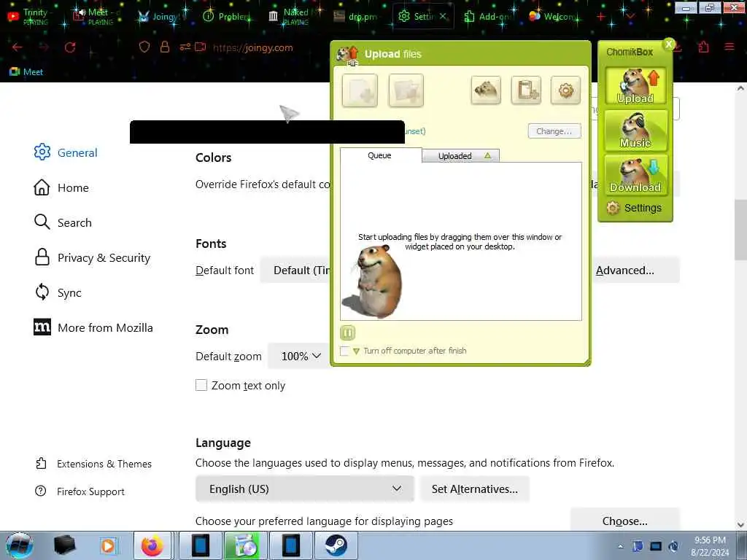The image size is (747, 560).
Task: Open the Firefox extensions toolbar button
Action: click(x=704, y=47)
